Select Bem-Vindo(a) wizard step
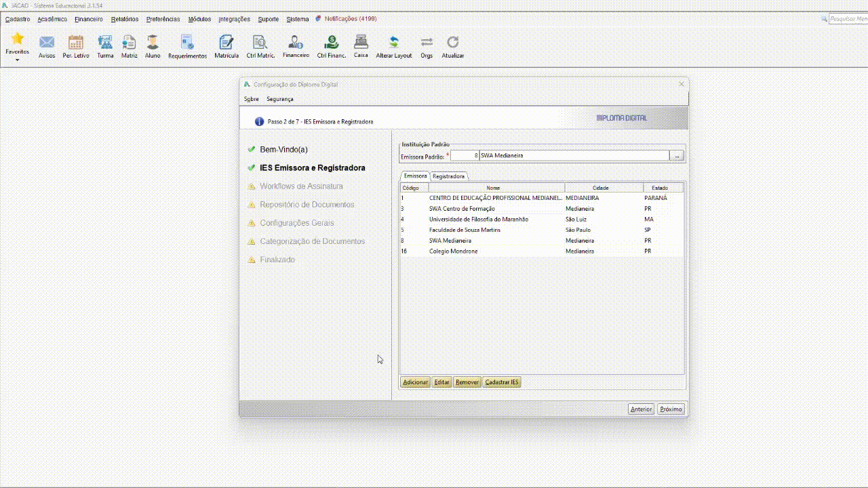868x488 pixels. point(283,149)
